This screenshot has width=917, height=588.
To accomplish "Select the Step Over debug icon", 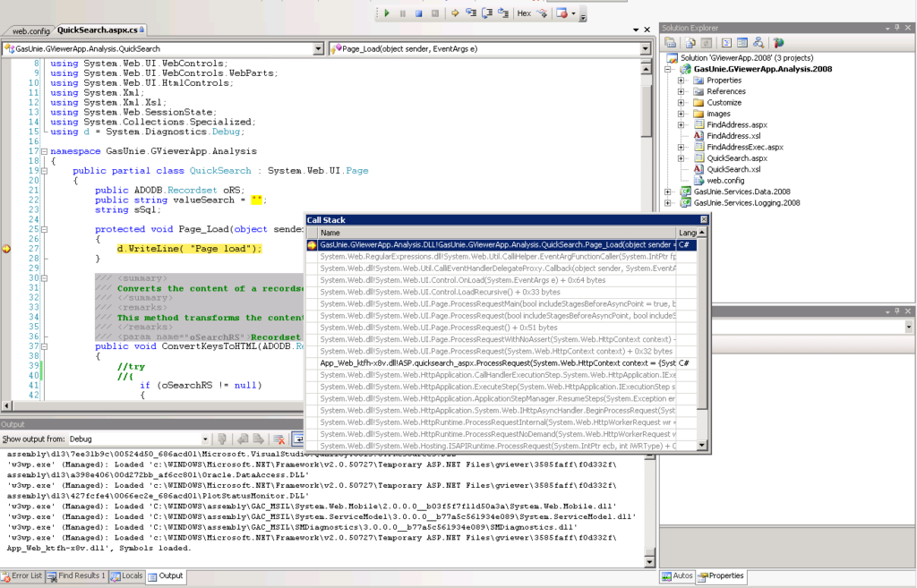I will (x=487, y=13).
